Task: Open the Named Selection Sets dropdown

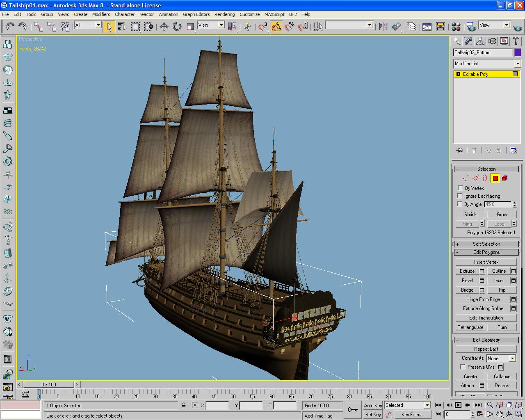Action: coord(349,25)
